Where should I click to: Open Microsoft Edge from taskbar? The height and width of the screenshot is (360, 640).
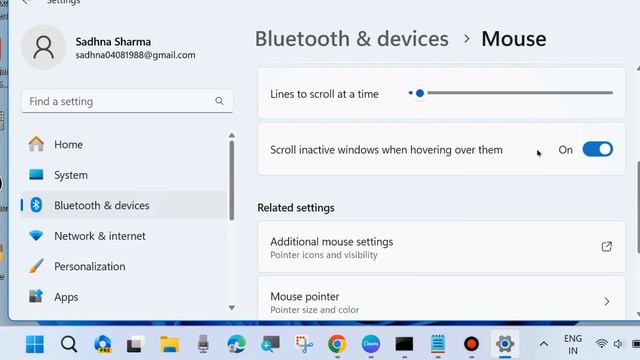point(236,344)
